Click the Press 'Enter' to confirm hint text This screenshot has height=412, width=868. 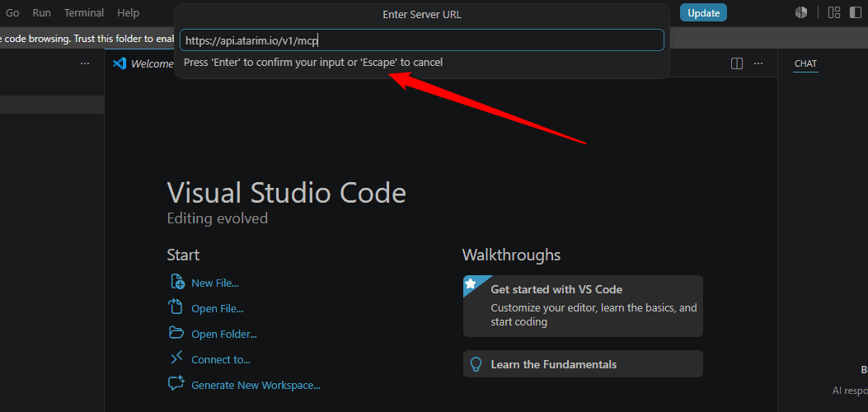[x=313, y=63]
